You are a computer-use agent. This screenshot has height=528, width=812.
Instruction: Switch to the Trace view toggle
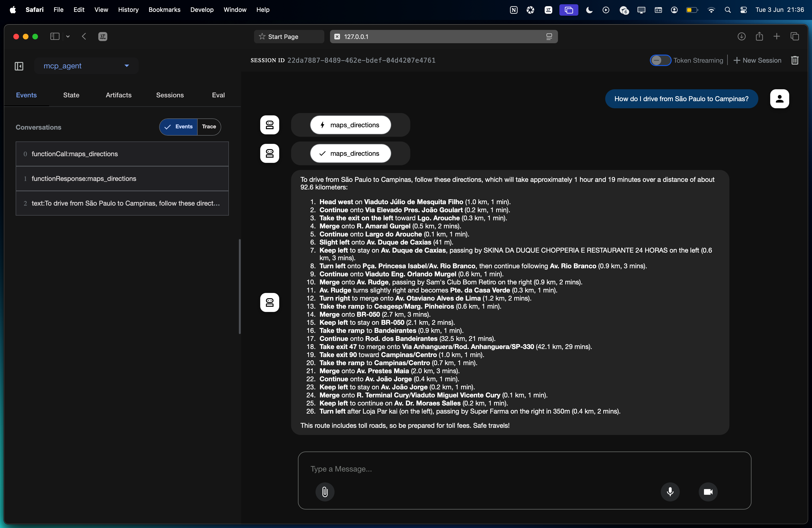209,127
